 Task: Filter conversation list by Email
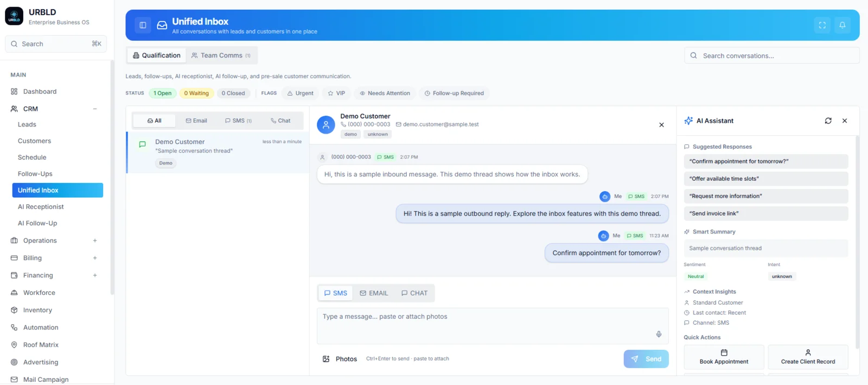[196, 121]
